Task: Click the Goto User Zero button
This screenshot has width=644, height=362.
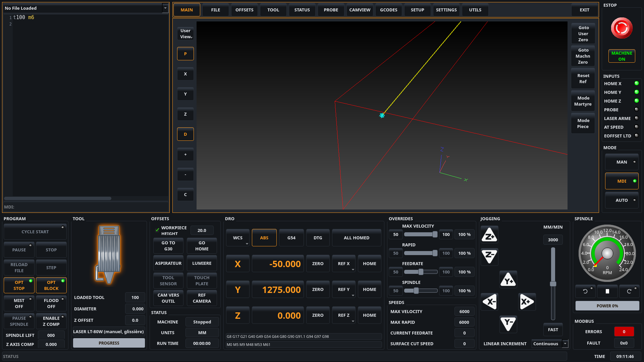Action: pyautogui.click(x=583, y=34)
